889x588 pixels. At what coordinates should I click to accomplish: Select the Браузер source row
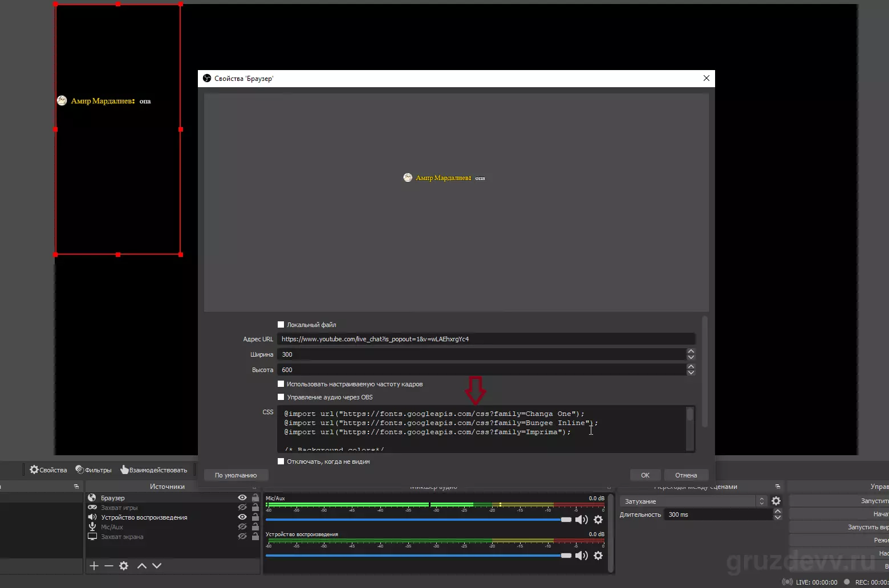172,498
